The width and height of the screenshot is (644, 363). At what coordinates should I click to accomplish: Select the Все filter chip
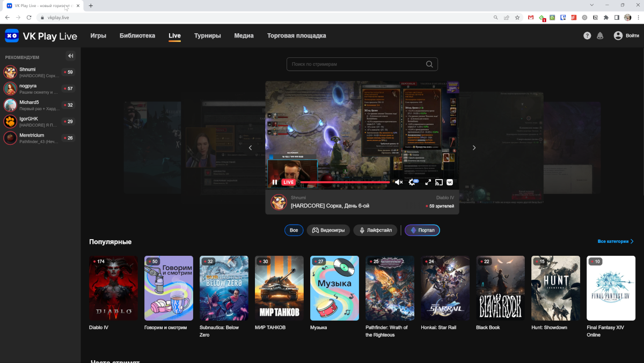click(294, 230)
